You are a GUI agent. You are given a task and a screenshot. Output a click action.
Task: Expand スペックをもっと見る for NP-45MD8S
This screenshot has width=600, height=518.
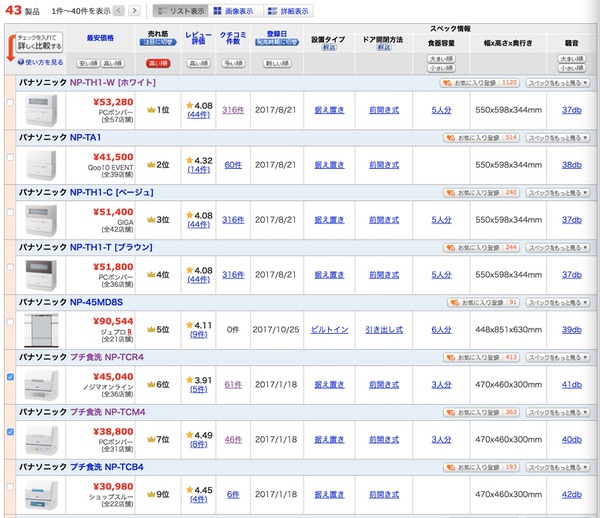click(558, 302)
